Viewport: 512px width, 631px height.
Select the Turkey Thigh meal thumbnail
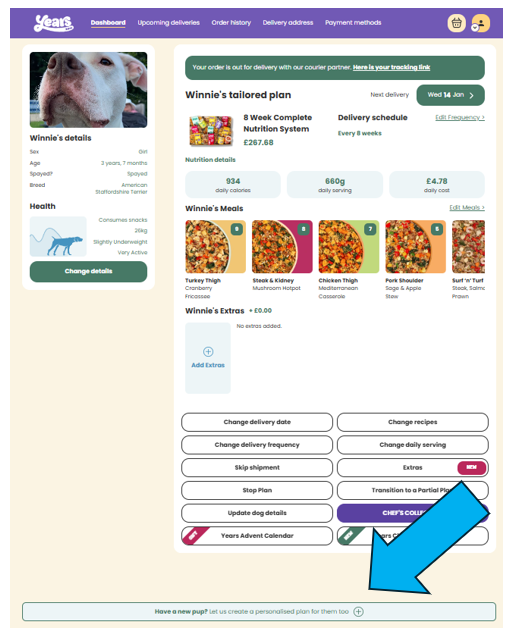215,247
